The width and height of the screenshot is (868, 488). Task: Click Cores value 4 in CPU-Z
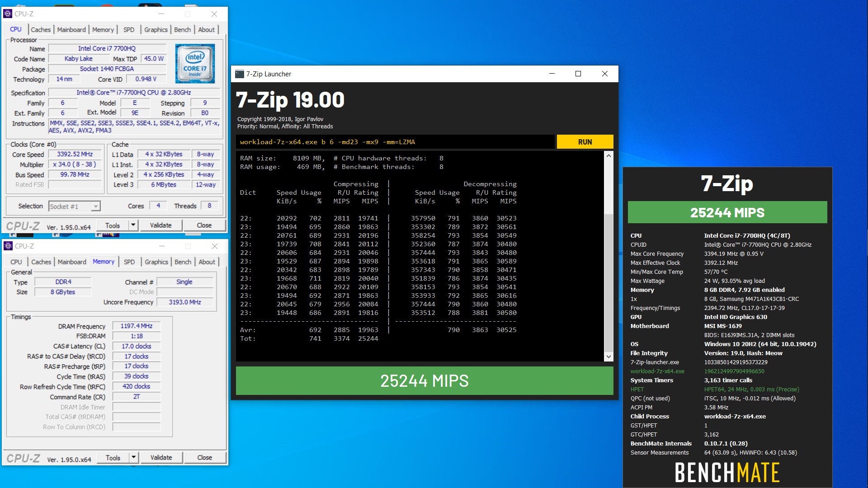click(x=158, y=206)
